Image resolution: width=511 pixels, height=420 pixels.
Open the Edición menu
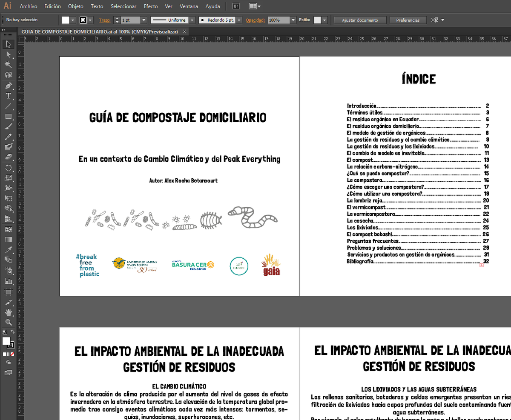click(53, 6)
